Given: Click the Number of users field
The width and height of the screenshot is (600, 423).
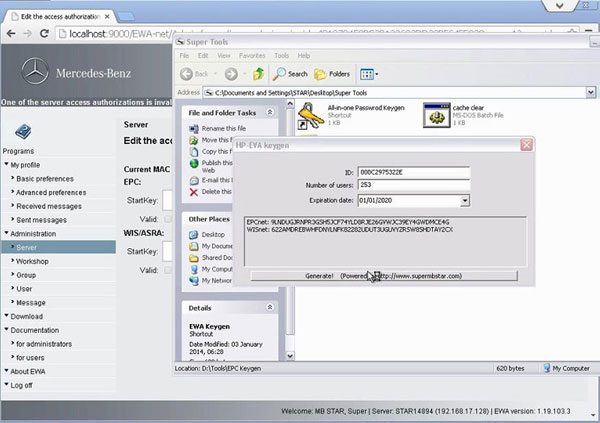Looking at the screenshot, I should [414, 185].
